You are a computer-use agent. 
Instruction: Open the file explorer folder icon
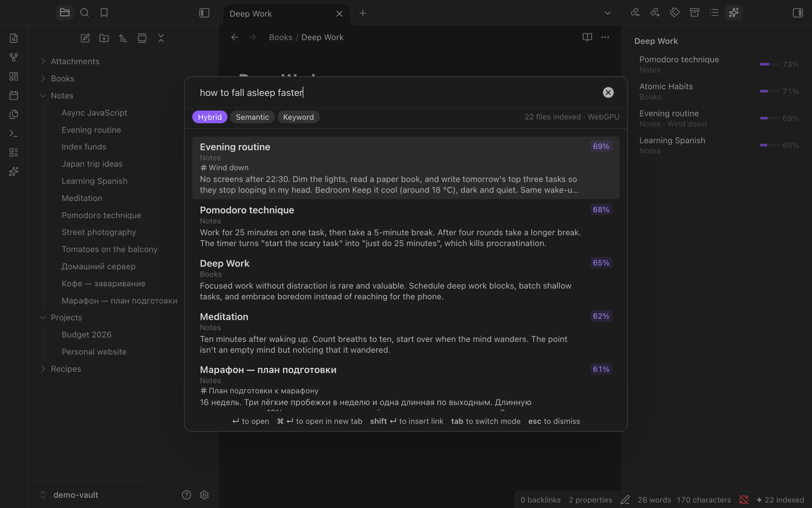pos(64,13)
